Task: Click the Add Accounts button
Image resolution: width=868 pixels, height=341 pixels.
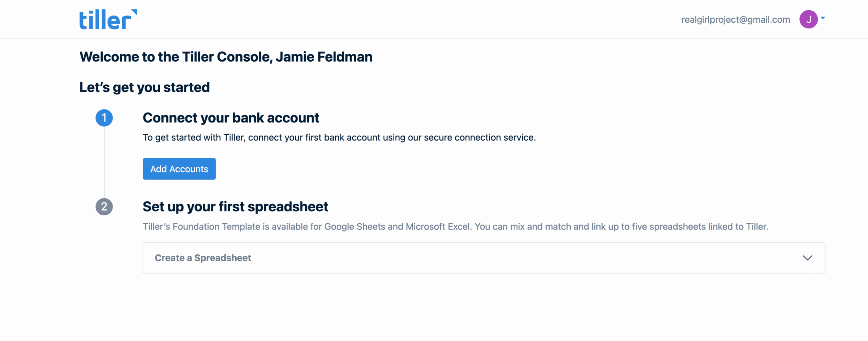Action: pos(179,169)
